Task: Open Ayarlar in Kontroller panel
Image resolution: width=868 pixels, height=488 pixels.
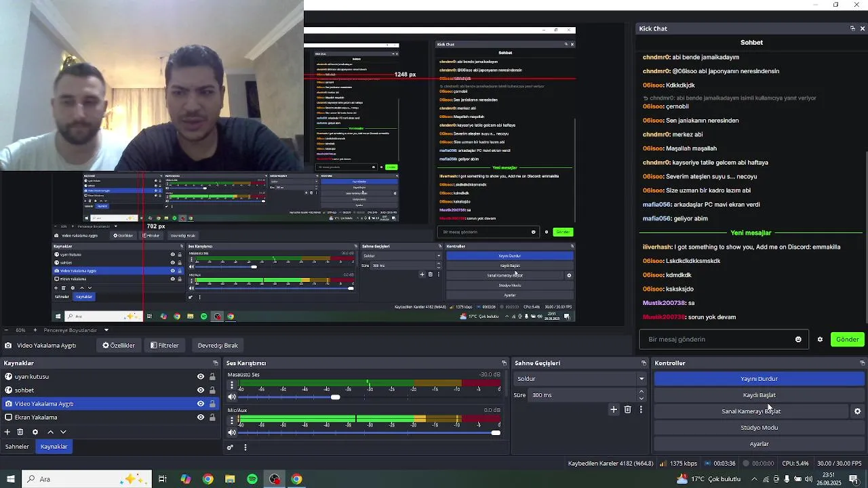Action: (759, 444)
